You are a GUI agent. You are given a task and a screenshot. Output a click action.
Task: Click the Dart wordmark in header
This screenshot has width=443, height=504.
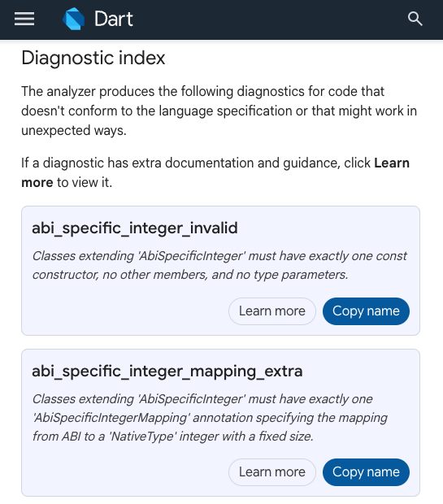click(x=114, y=19)
